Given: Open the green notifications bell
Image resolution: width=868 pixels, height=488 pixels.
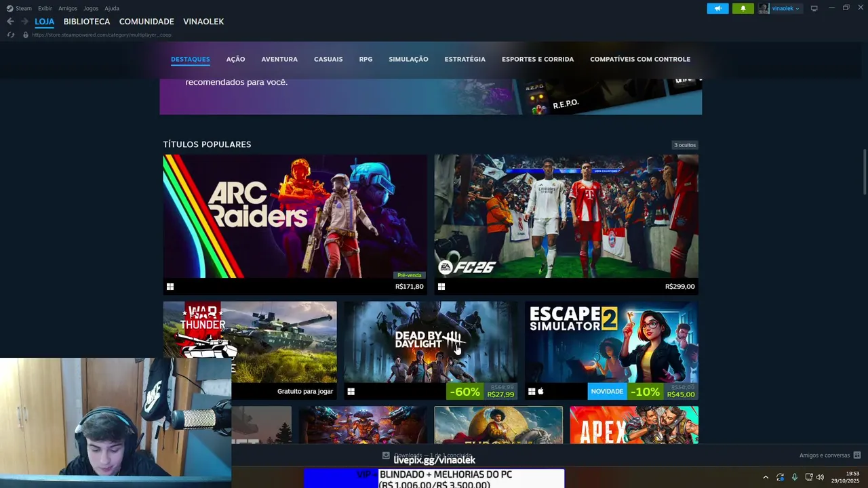Looking at the screenshot, I should tap(743, 8).
